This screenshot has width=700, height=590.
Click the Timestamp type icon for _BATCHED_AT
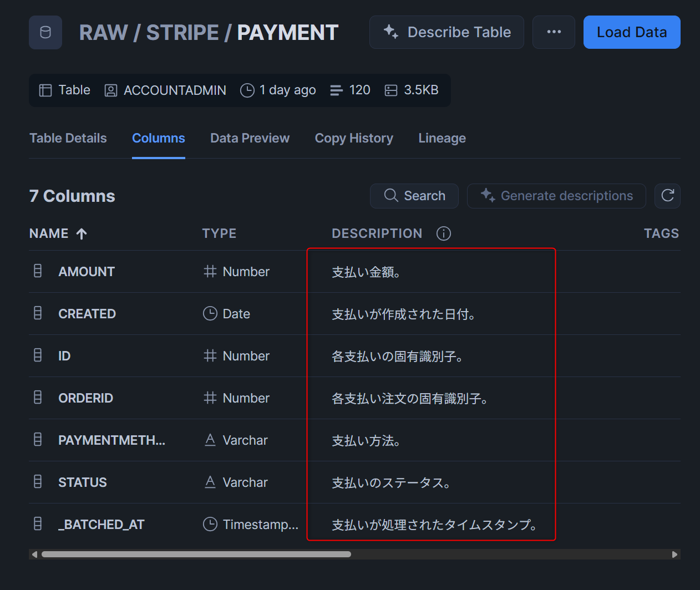[x=210, y=524]
